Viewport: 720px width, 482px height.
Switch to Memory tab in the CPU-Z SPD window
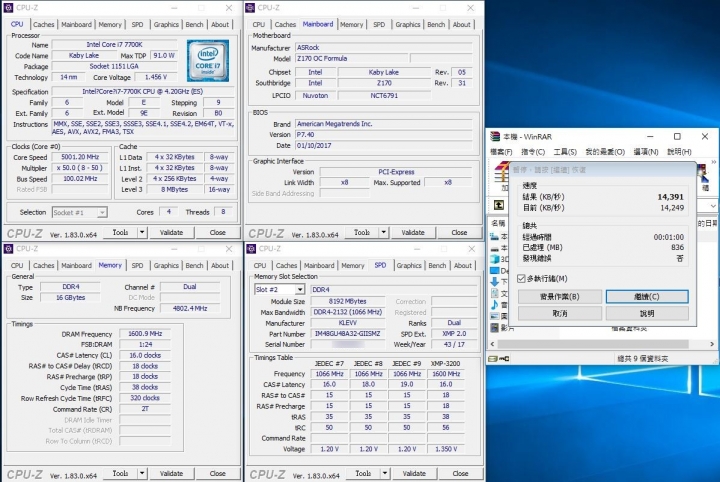point(353,265)
